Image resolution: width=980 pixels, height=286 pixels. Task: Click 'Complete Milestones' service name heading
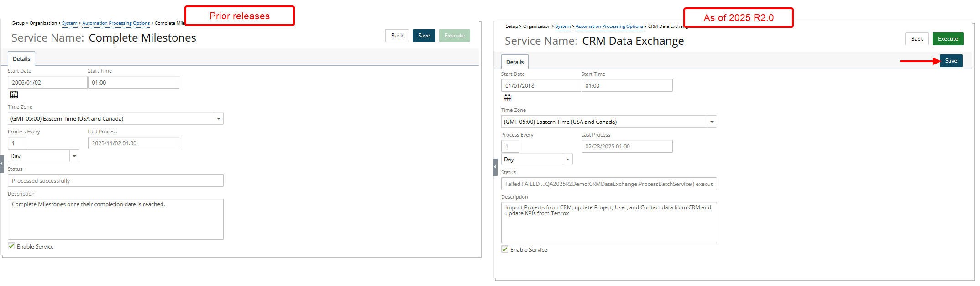[x=142, y=38]
